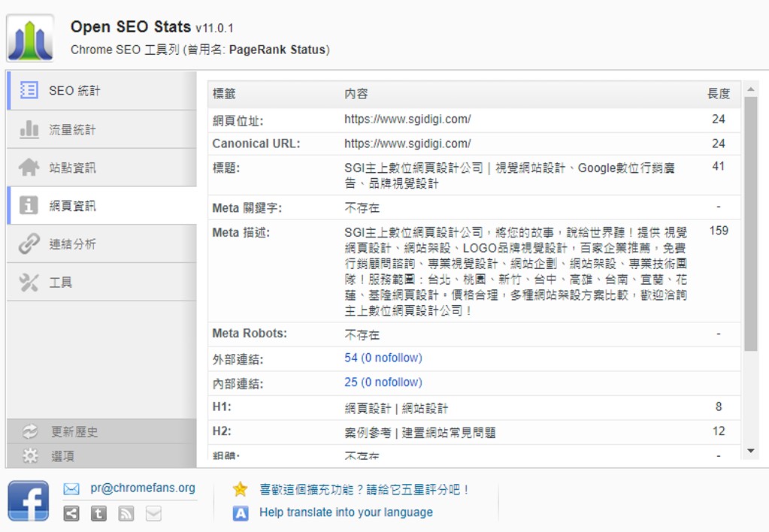Click the 內容 column header
This screenshot has height=532, width=769.
(356, 94)
